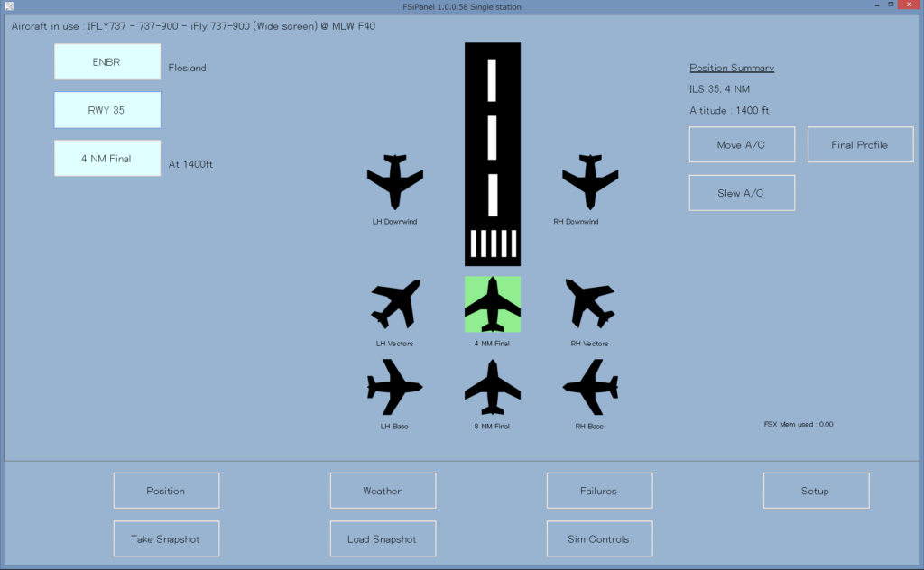Screen dimensions: 924x570
Task: Open the Final Profile view
Action: click(860, 144)
